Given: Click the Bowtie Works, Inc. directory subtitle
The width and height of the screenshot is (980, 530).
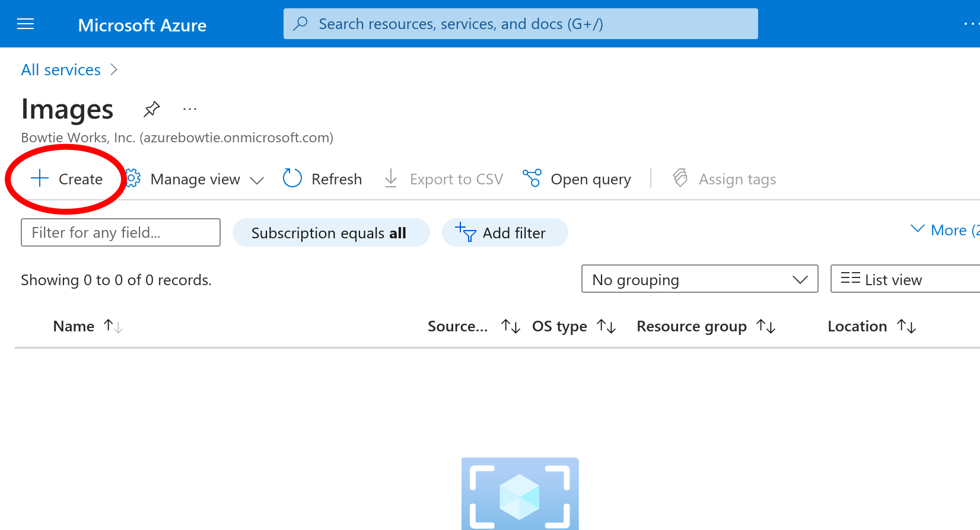Looking at the screenshot, I should [177, 138].
